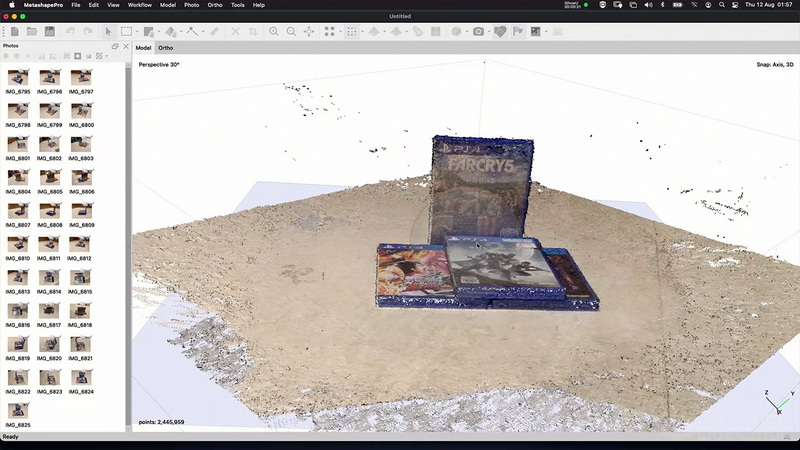Open the Model menu
800x450 pixels.
(x=167, y=5)
